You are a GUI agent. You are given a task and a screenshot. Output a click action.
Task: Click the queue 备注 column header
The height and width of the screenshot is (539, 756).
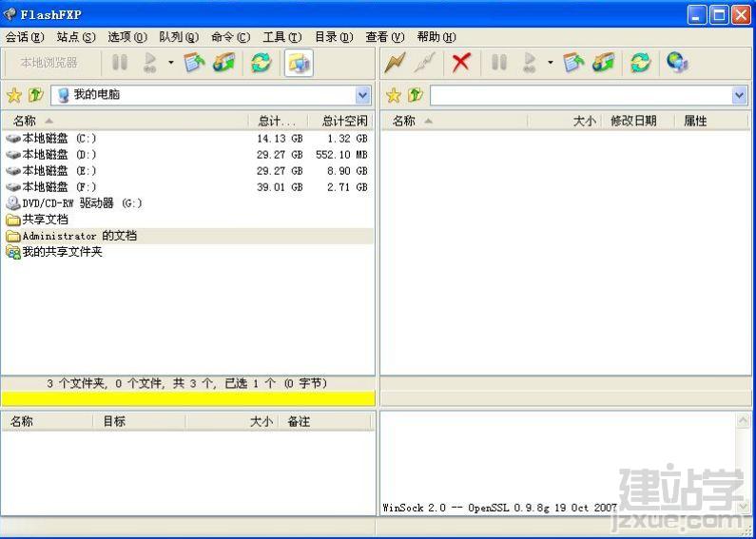pyautogui.click(x=324, y=422)
